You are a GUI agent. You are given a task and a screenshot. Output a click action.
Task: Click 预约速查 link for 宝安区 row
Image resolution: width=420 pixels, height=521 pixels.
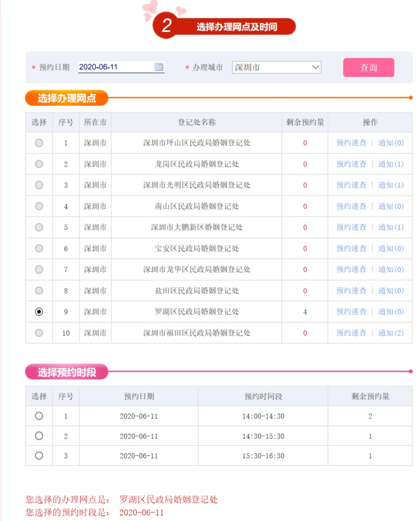pyautogui.click(x=351, y=248)
